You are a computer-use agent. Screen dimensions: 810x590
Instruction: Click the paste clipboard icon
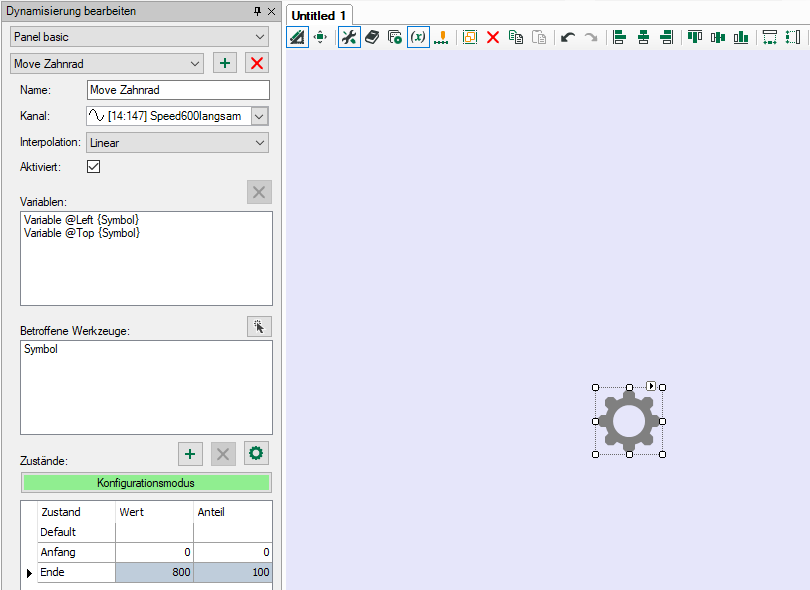(x=539, y=37)
